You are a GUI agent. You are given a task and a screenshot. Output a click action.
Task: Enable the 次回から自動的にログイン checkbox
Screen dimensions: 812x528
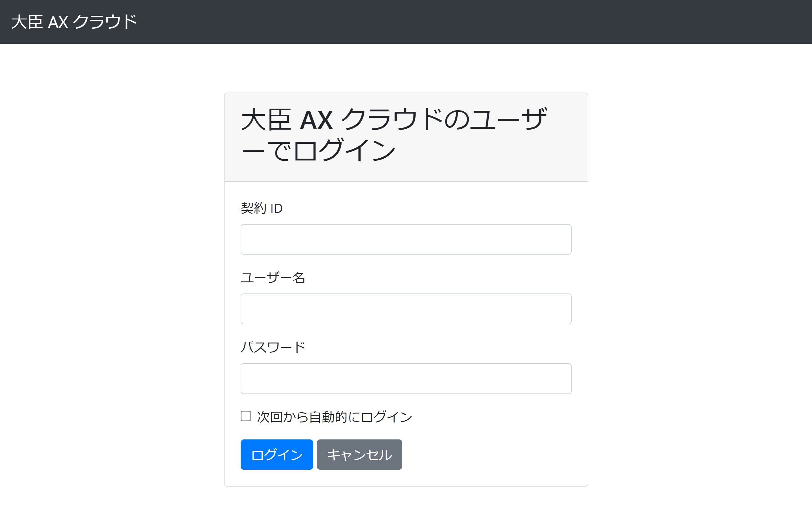click(246, 416)
